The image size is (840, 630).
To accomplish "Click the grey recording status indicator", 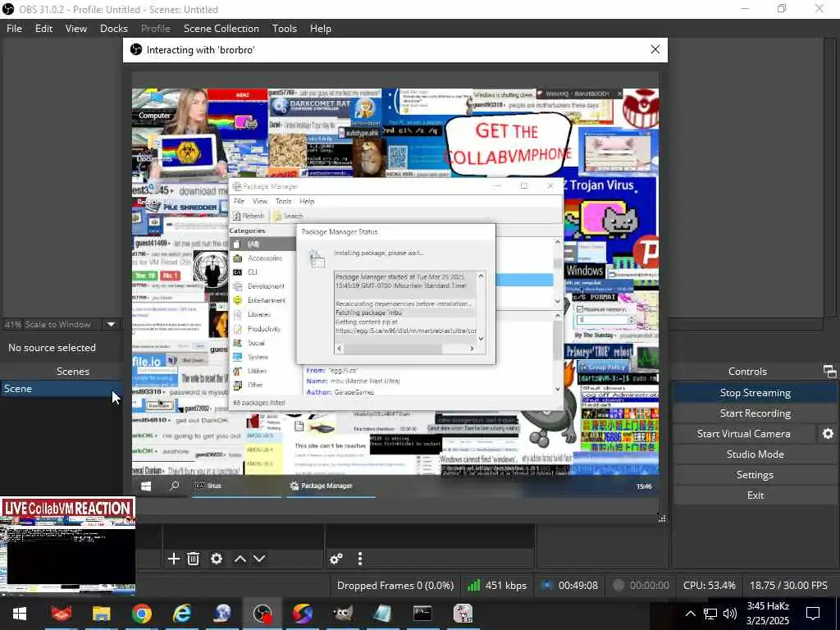I will [x=619, y=585].
